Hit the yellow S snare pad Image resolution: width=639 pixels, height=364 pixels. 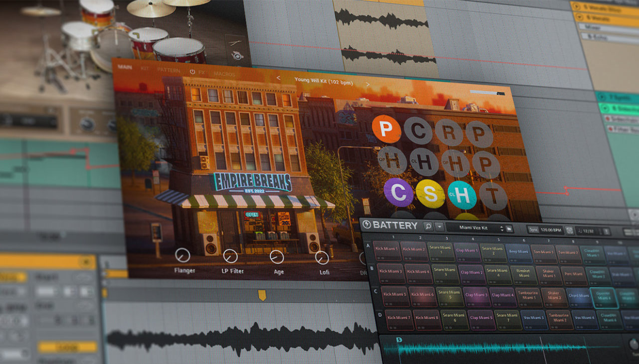click(x=430, y=193)
